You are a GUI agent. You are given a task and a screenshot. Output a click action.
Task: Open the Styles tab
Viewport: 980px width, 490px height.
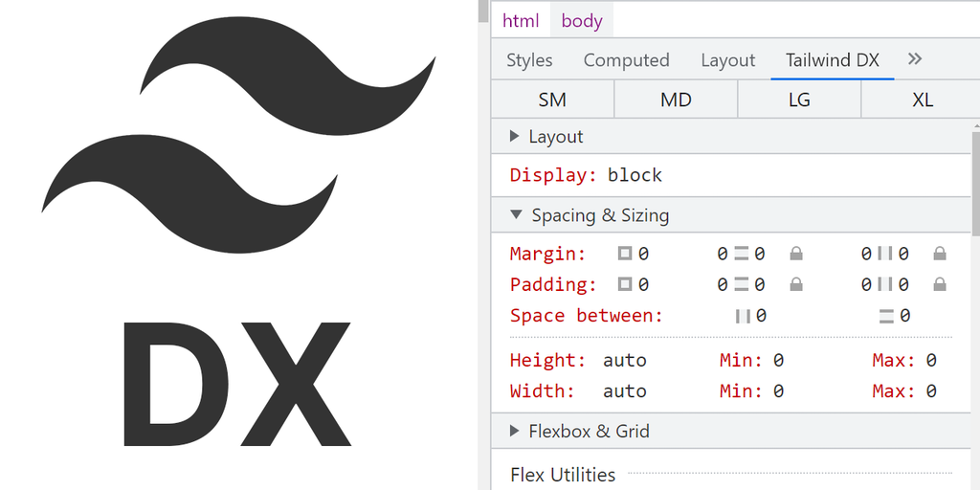[x=529, y=60]
